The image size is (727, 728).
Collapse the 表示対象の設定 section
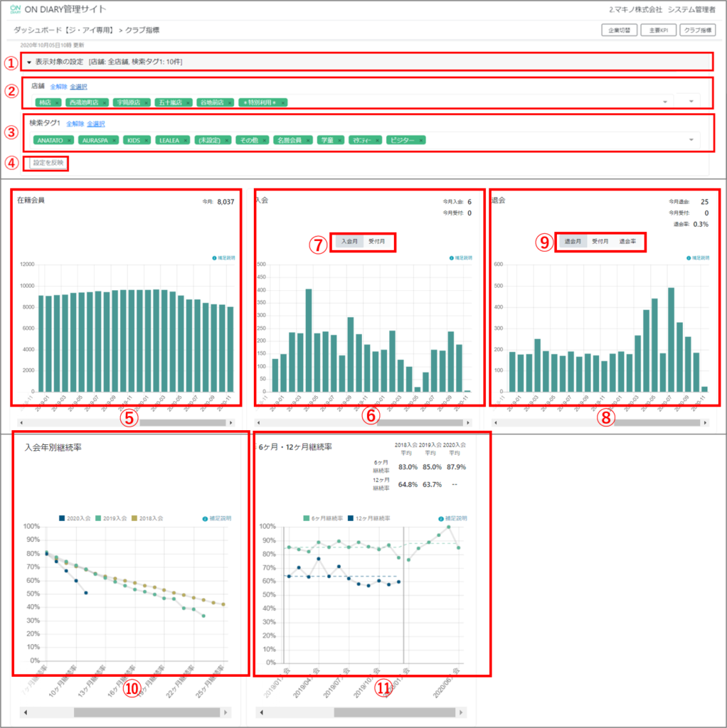pos(29,62)
